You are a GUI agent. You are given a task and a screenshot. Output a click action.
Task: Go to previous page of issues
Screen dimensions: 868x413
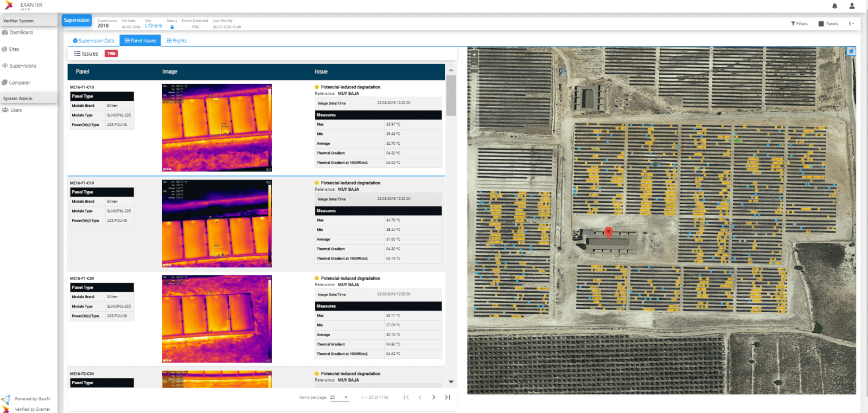tap(420, 397)
